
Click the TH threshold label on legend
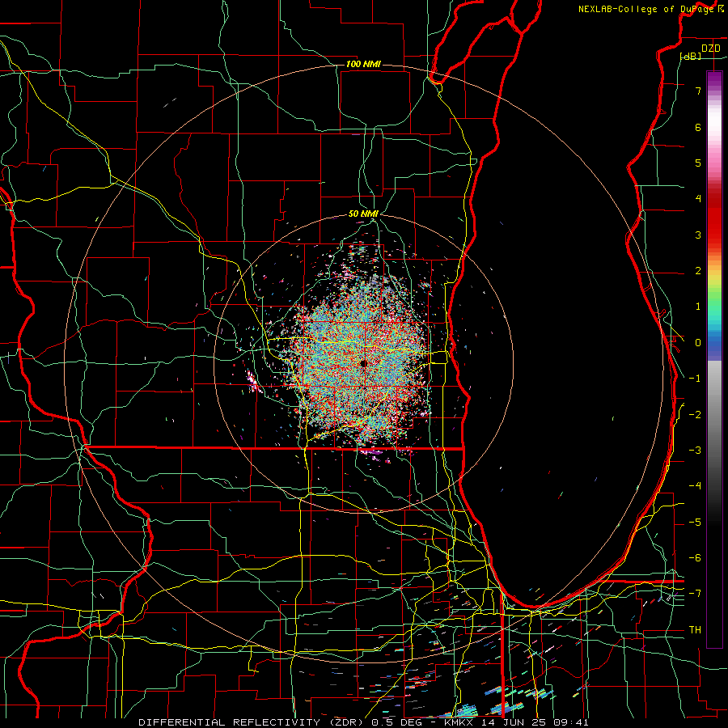tap(695, 630)
